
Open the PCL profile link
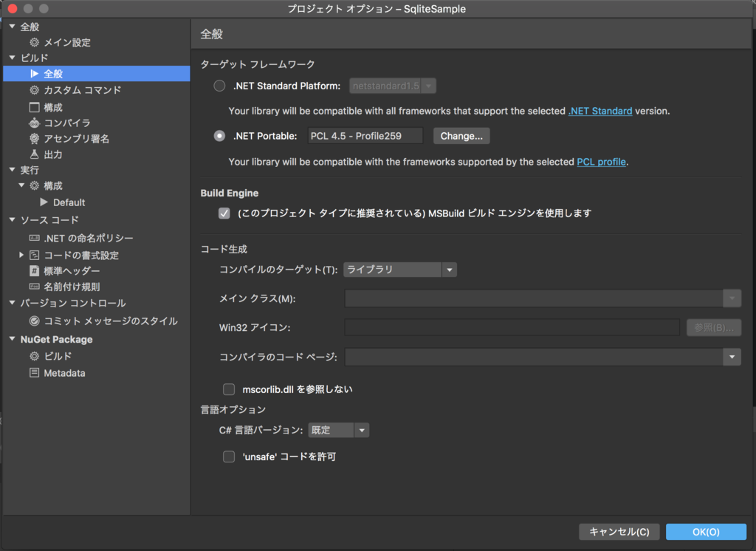pos(601,162)
